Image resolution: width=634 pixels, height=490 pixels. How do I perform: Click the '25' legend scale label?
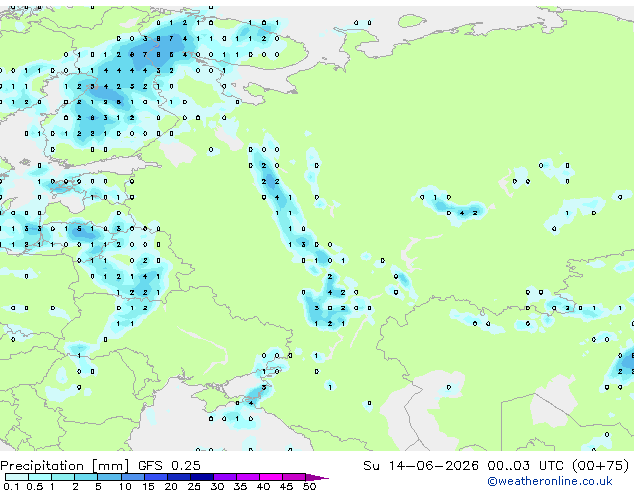click(194, 486)
